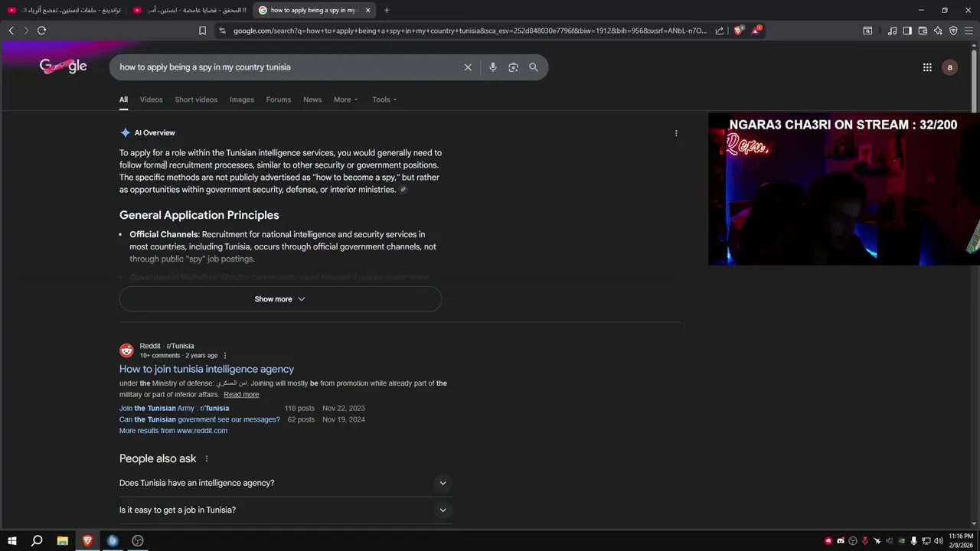This screenshot has width=980, height=551.
Task: Open the Windows Start menu
Action: click(11, 541)
